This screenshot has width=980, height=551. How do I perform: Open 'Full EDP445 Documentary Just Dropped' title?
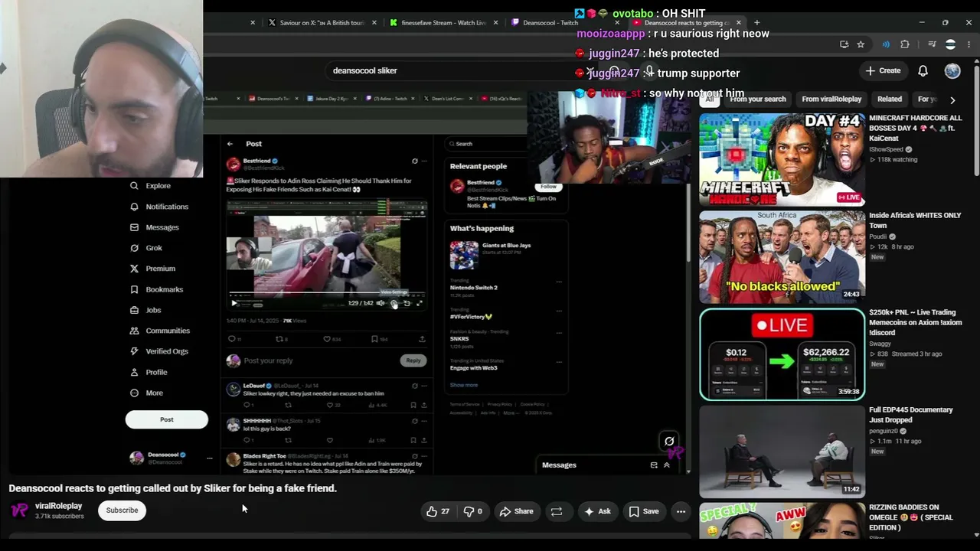(911, 415)
